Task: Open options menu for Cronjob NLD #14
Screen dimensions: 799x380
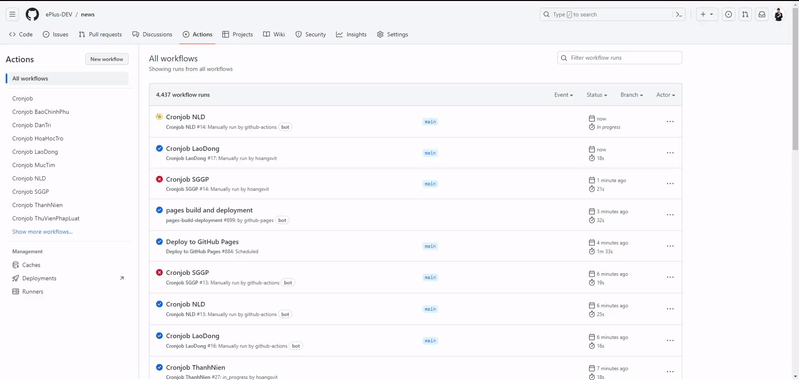Action: pos(670,121)
